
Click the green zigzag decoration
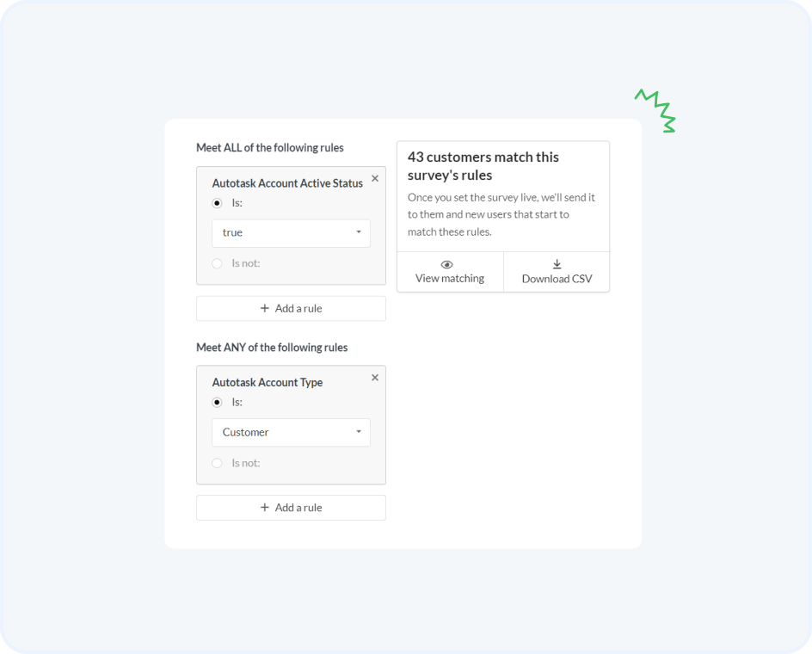(655, 110)
